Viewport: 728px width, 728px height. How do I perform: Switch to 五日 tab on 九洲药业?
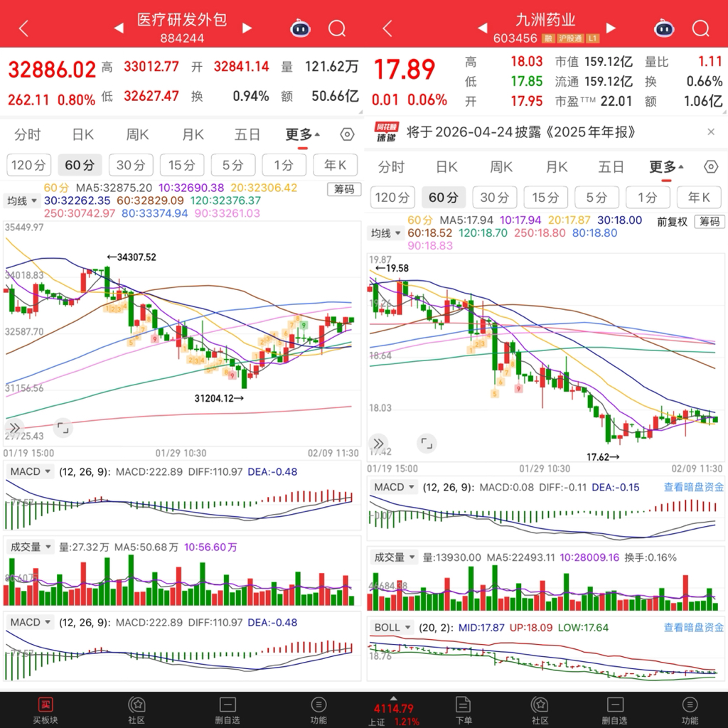pyautogui.click(x=611, y=166)
